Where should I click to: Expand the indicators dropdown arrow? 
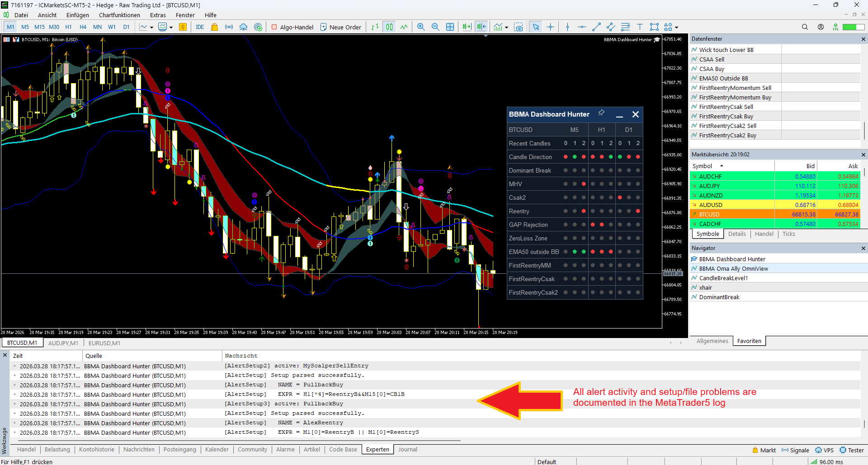tap(506, 28)
